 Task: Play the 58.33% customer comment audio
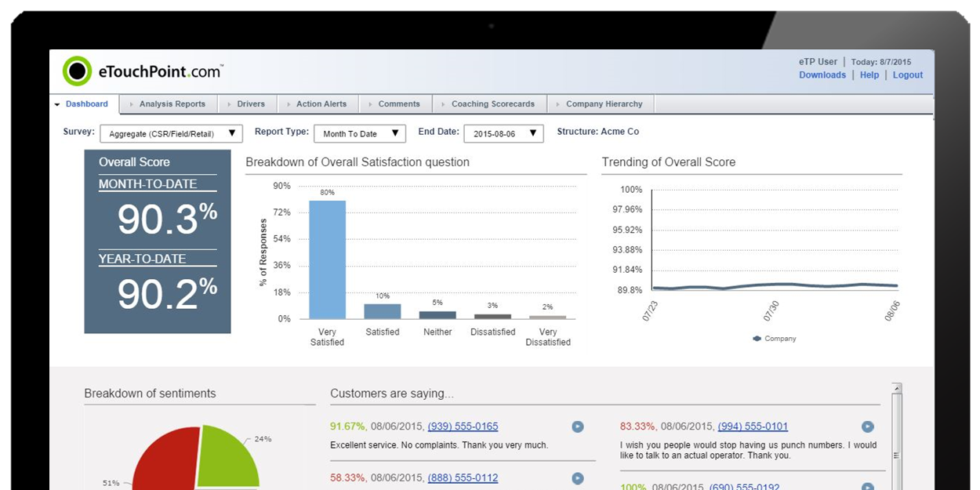click(x=578, y=478)
